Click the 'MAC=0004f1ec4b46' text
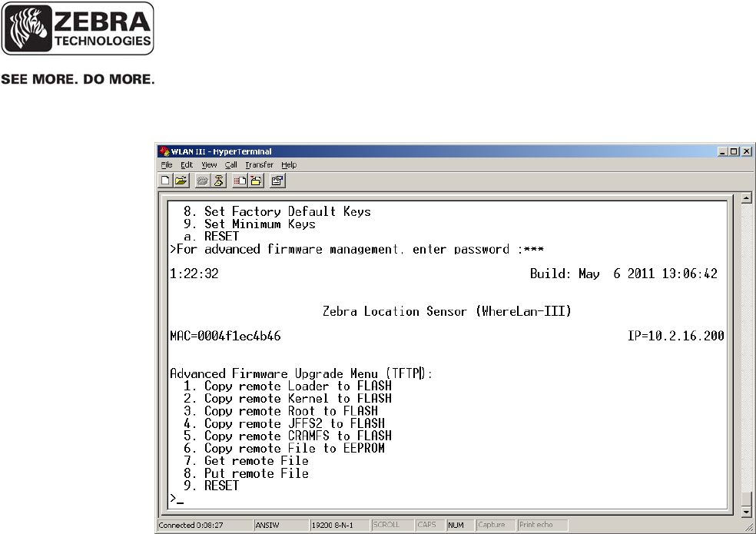Image resolution: width=756 pixels, height=534 pixels. coord(225,337)
